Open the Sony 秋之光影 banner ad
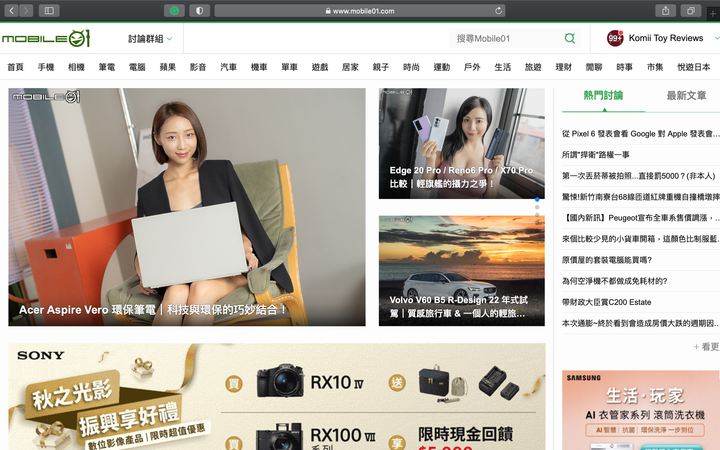 point(277,397)
